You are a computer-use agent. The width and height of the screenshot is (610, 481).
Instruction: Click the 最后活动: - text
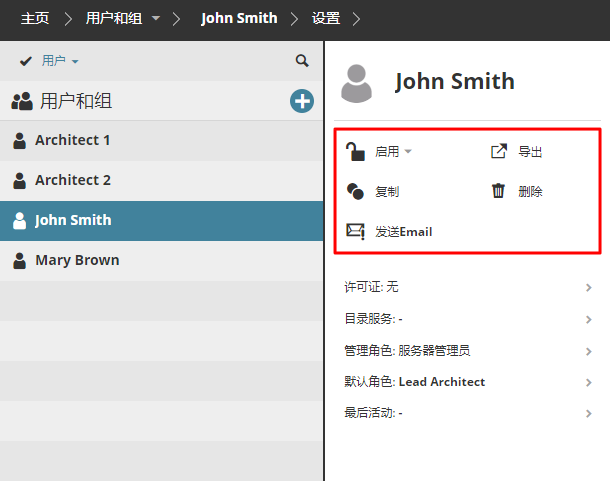point(373,413)
